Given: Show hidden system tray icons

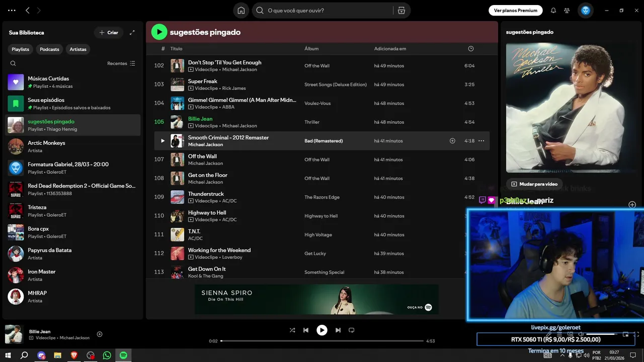Looking at the screenshot, I should (562, 355).
